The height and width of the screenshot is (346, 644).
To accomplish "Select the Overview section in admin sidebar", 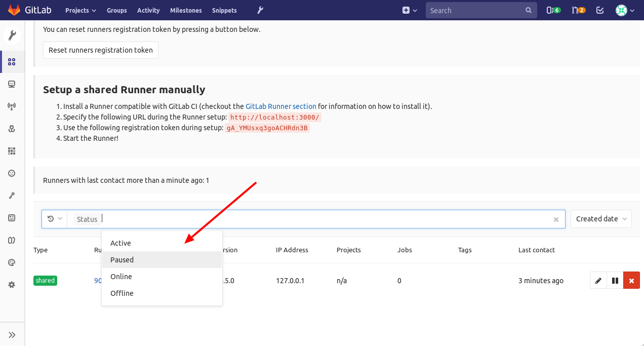I will click(12, 61).
